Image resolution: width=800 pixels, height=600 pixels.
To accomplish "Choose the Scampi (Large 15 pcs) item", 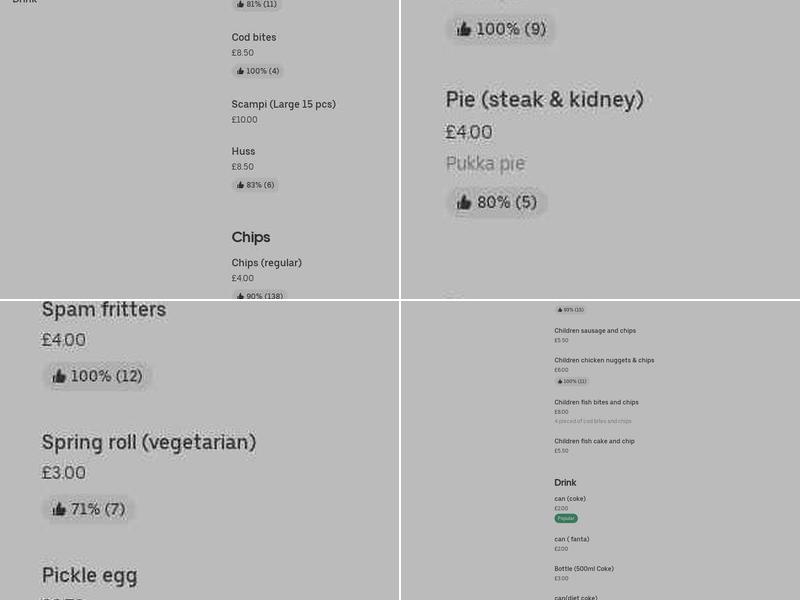I will (x=283, y=104).
